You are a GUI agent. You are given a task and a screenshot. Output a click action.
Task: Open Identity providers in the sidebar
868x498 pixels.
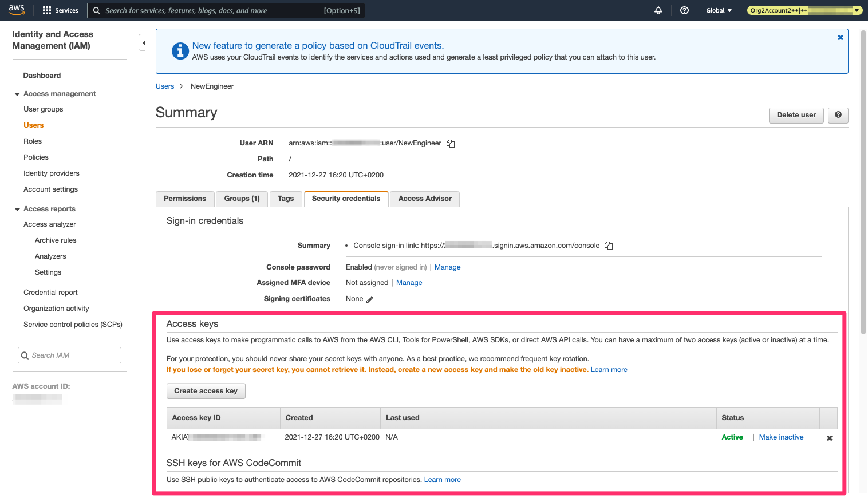point(52,173)
